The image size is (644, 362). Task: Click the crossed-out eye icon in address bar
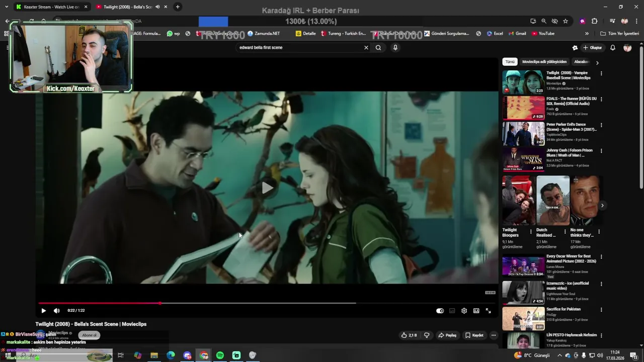click(x=554, y=21)
